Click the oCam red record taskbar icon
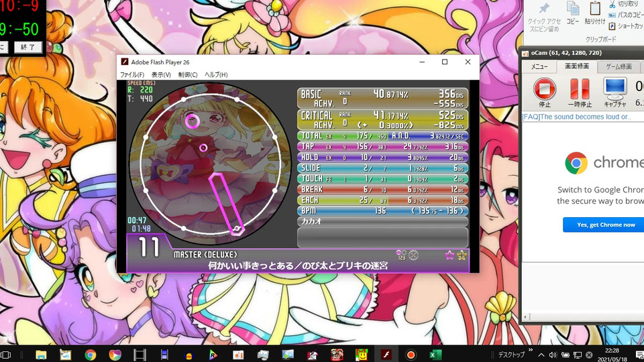Image resolution: width=644 pixels, height=362 pixels. coord(411,355)
